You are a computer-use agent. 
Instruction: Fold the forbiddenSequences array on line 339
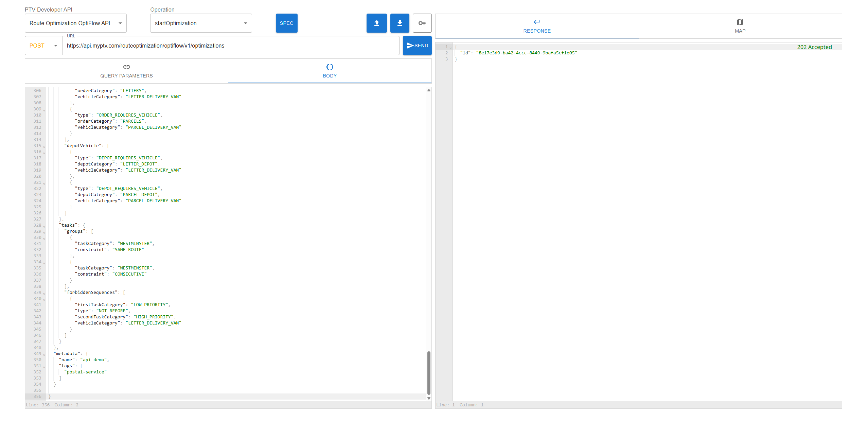[x=44, y=293]
